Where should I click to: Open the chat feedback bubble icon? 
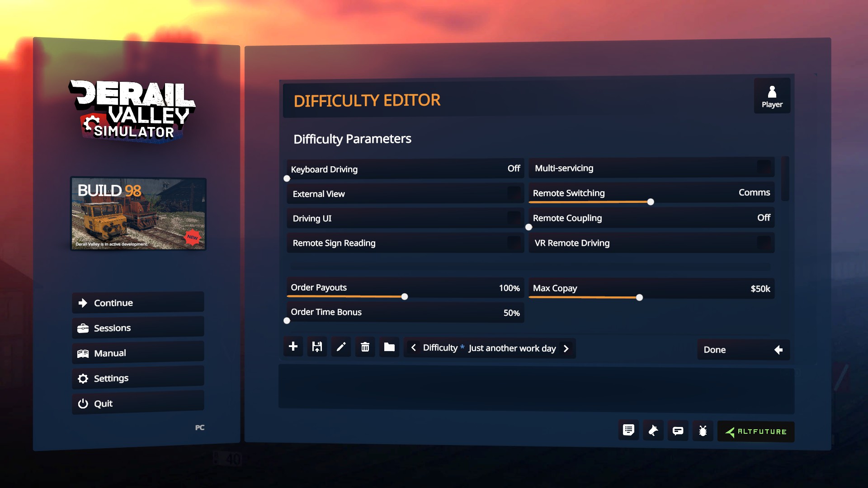pyautogui.click(x=678, y=431)
